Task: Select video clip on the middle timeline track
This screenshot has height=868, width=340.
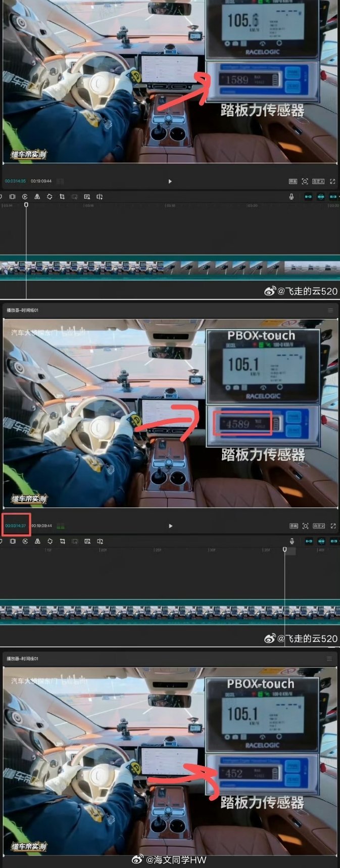Action: (x=170, y=612)
